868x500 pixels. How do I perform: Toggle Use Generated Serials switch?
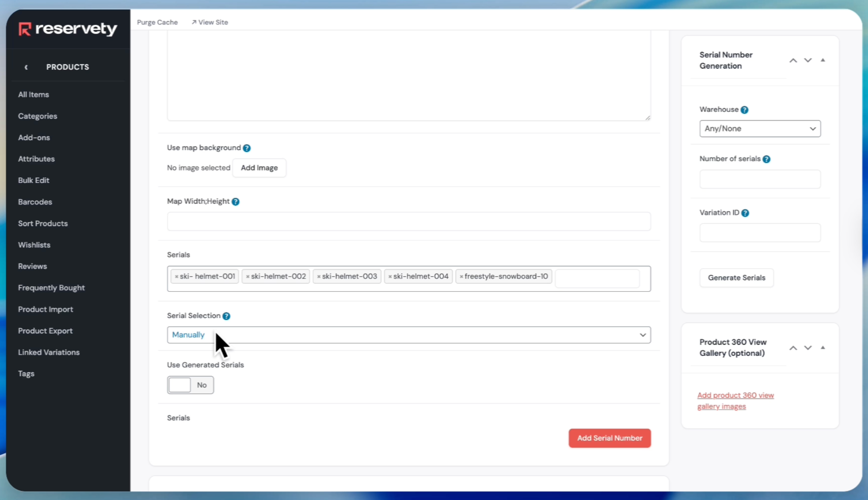pos(190,385)
